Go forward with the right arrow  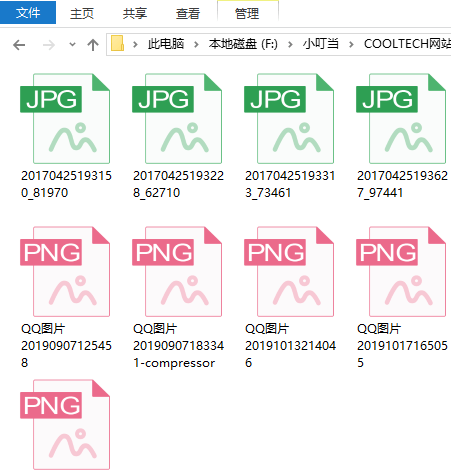coord(49,45)
